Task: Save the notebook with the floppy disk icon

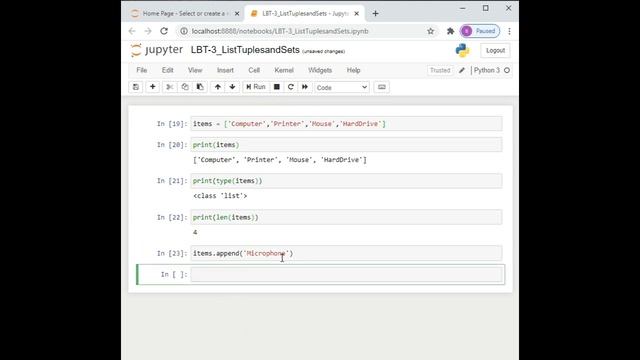Action: 136,87
